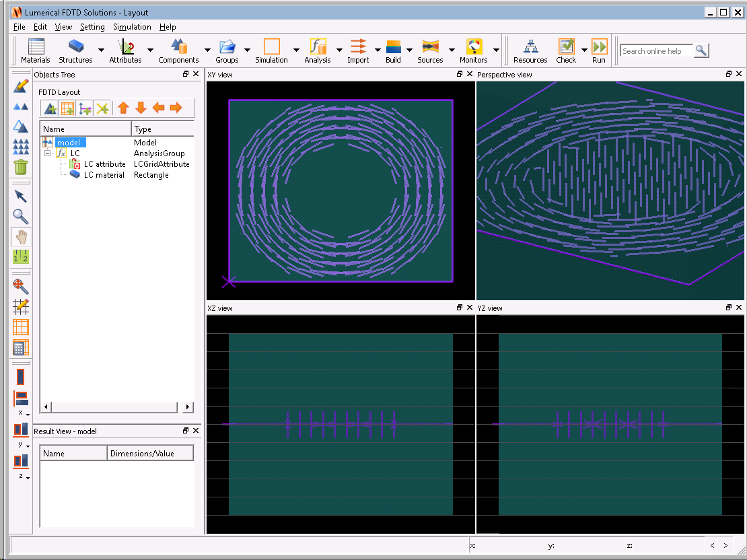Click the Attributes toolbar icon
The width and height of the screenshot is (747, 560).
[126, 46]
